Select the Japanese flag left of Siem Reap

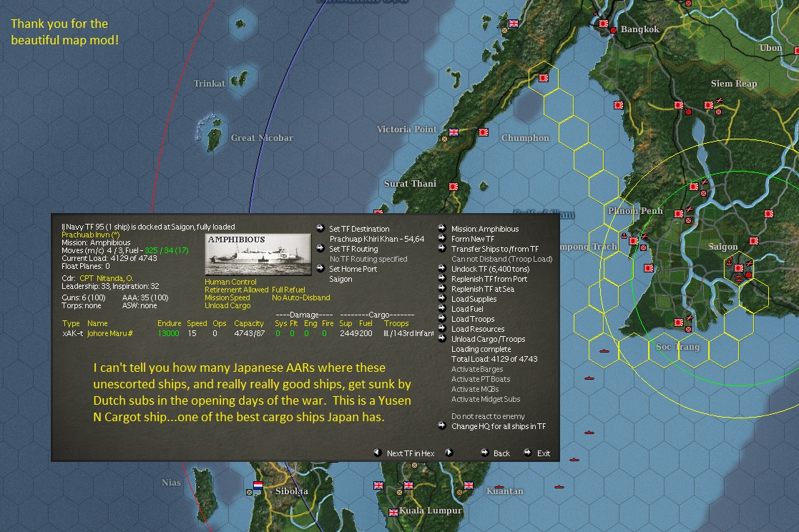(x=679, y=105)
